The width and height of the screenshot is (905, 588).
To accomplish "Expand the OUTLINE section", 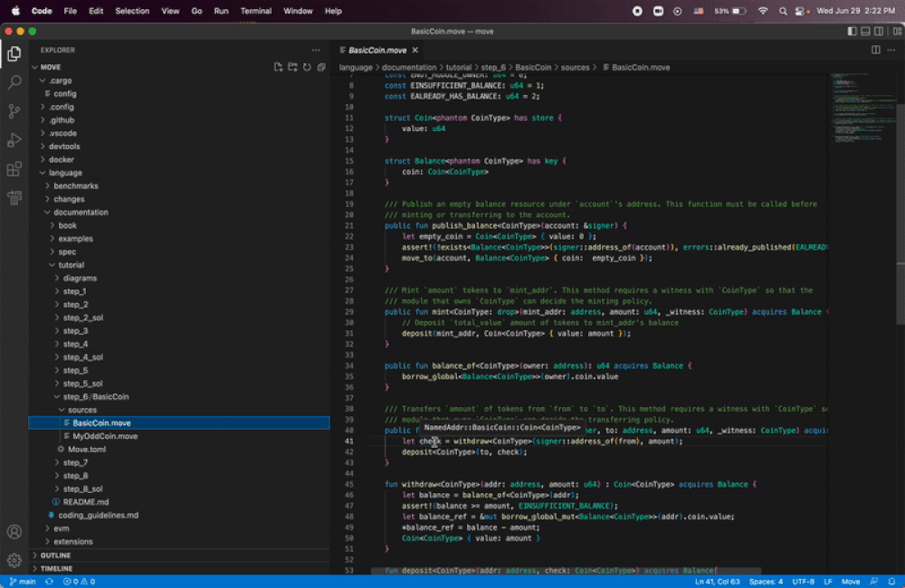I will (x=55, y=555).
